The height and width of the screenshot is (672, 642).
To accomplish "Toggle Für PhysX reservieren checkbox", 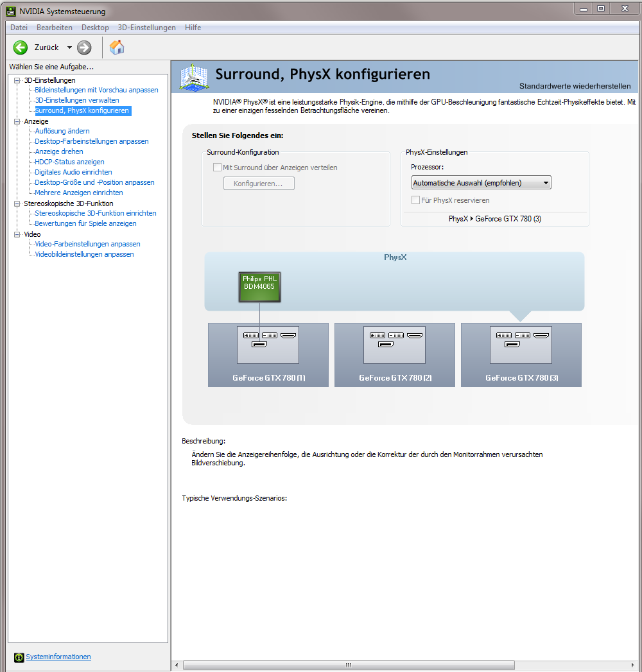I will click(x=415, y=200).
